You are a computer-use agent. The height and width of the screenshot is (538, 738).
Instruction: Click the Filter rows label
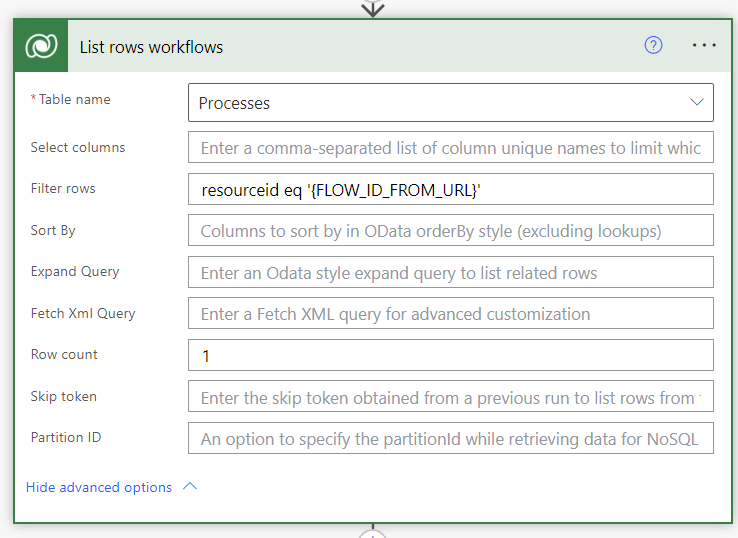click(x=63, y=188)
